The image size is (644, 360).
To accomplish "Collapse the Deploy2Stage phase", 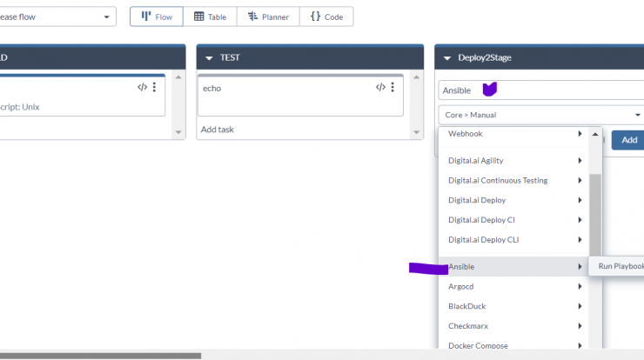I will [x=447, y=58].
